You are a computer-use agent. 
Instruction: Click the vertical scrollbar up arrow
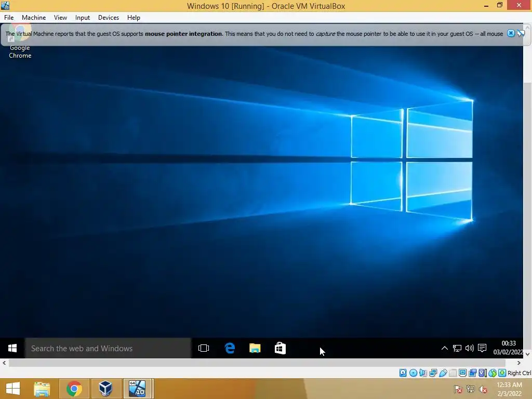coord(528,28)
